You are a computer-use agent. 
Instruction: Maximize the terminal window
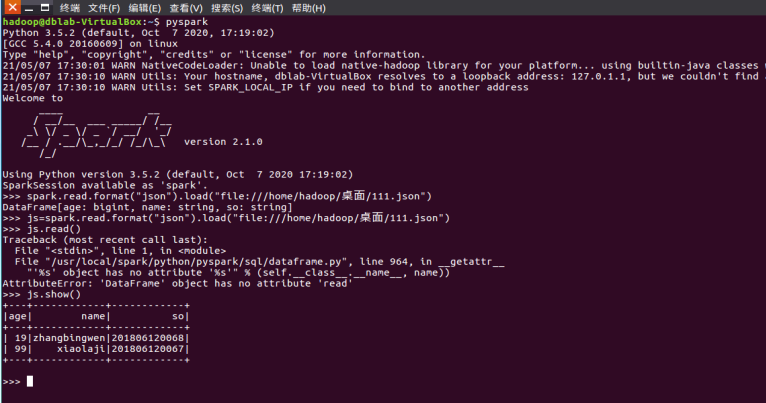click(x=44, y=8)
